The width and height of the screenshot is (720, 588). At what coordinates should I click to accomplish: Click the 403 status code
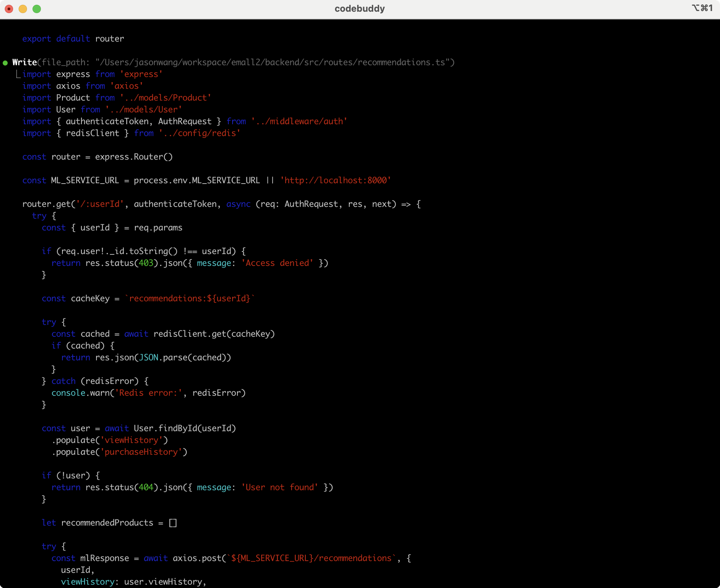(x=146, y=263)
